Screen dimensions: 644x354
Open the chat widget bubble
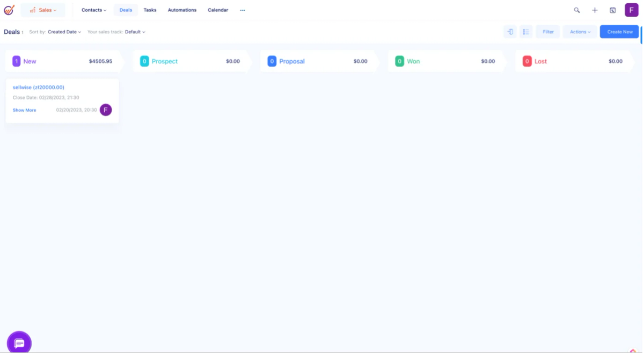pos(19,343)
